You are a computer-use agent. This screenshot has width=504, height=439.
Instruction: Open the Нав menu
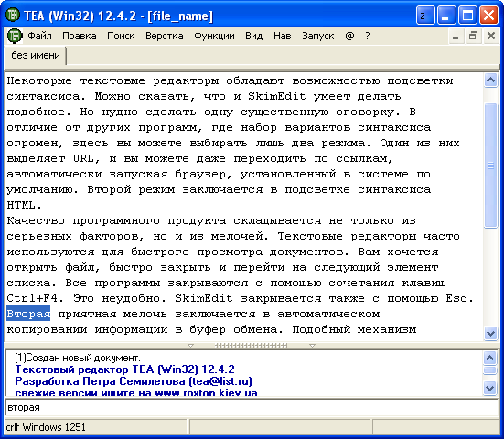[283, 36]
